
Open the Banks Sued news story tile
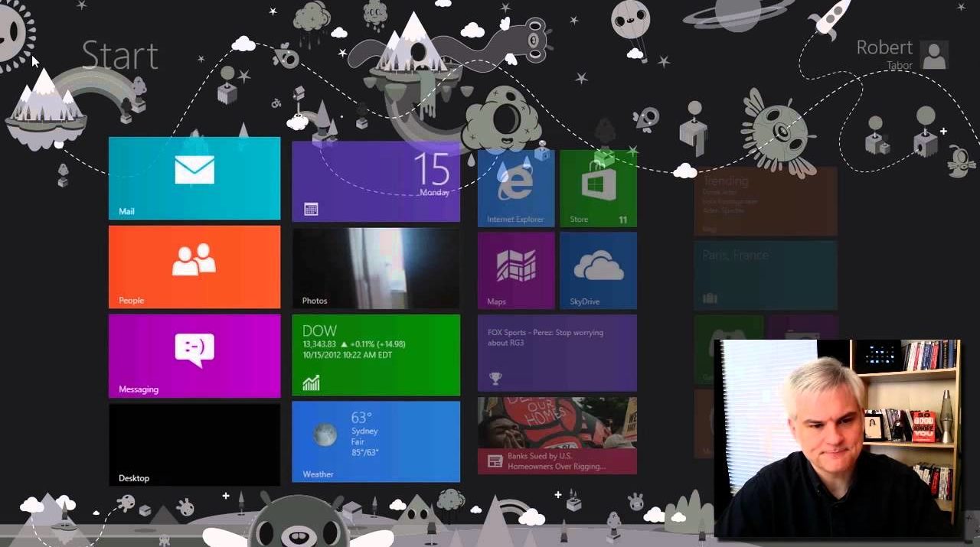point(557,435)
